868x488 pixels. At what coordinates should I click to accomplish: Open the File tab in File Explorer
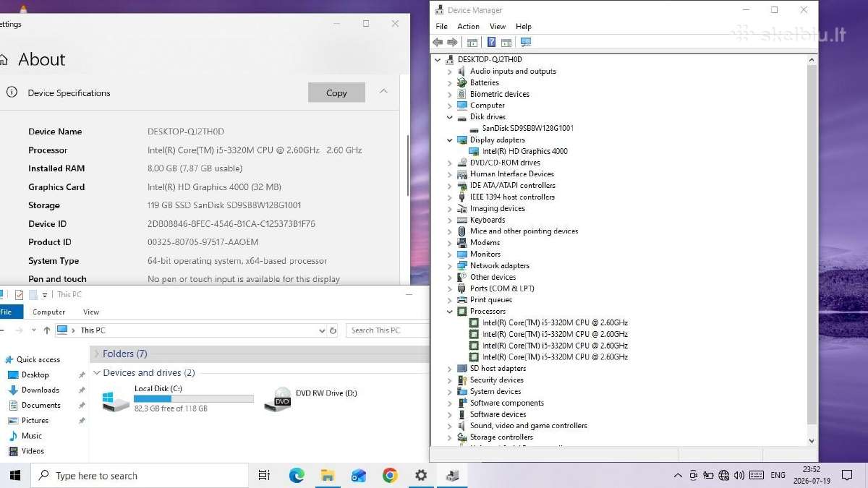click(x=9, y=312)
